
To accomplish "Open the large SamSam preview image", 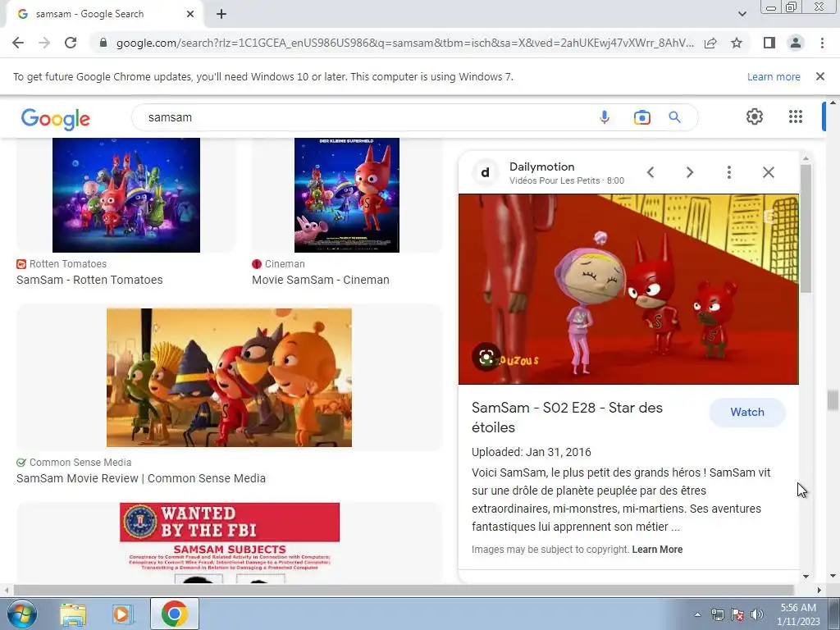I will pyautogui.click(x=628, y=290).
